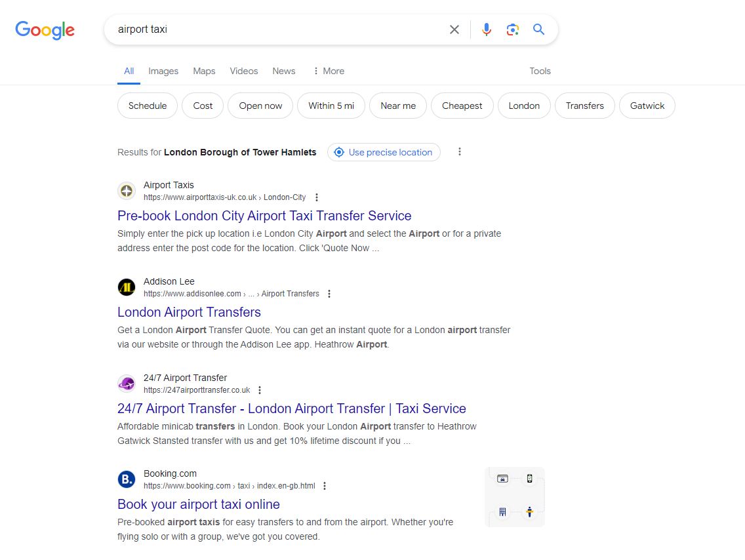Open more options for Booking.com result
Viewport: 745px width, 560px height.
(x=325, y=487)
